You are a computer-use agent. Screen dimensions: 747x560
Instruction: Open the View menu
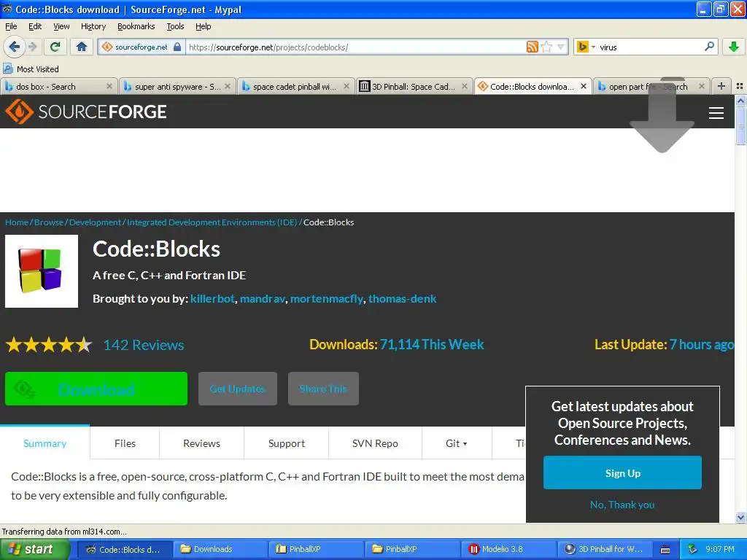click(61, 26)
